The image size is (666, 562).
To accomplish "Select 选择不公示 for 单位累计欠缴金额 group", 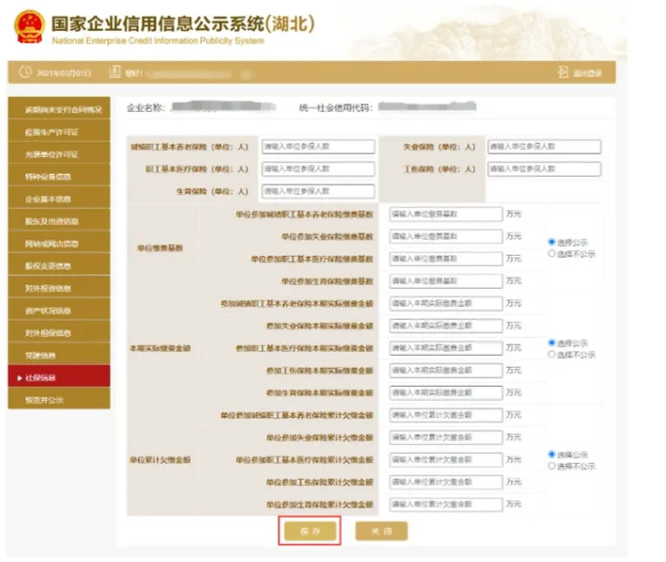I will pos(552,466).
